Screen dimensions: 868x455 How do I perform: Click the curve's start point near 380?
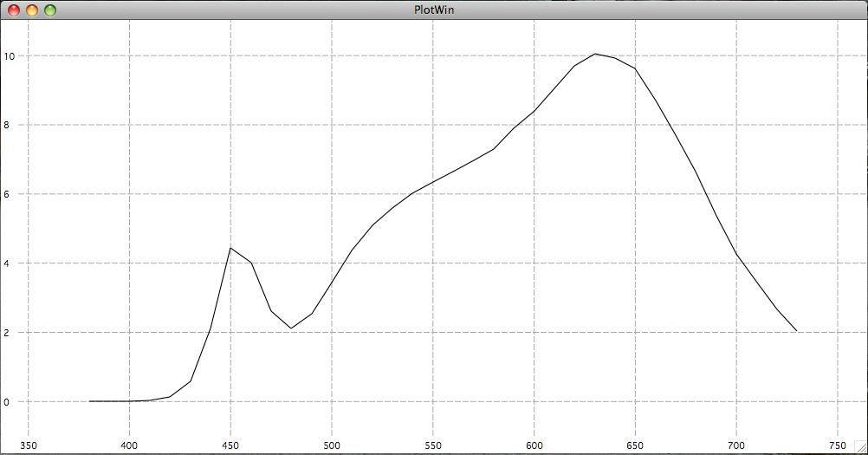(x=90, y=401)
